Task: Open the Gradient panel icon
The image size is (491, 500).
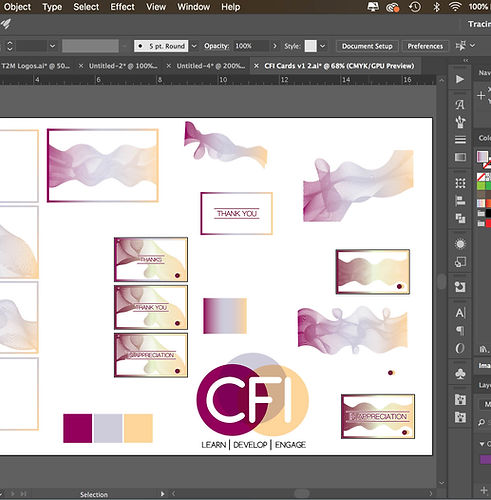Action: tap(460, 157)
